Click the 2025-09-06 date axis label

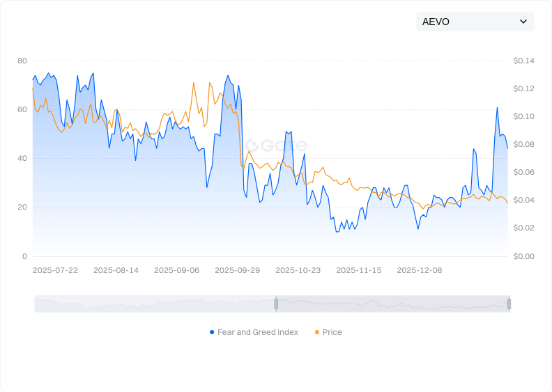[x=176, y=270]
